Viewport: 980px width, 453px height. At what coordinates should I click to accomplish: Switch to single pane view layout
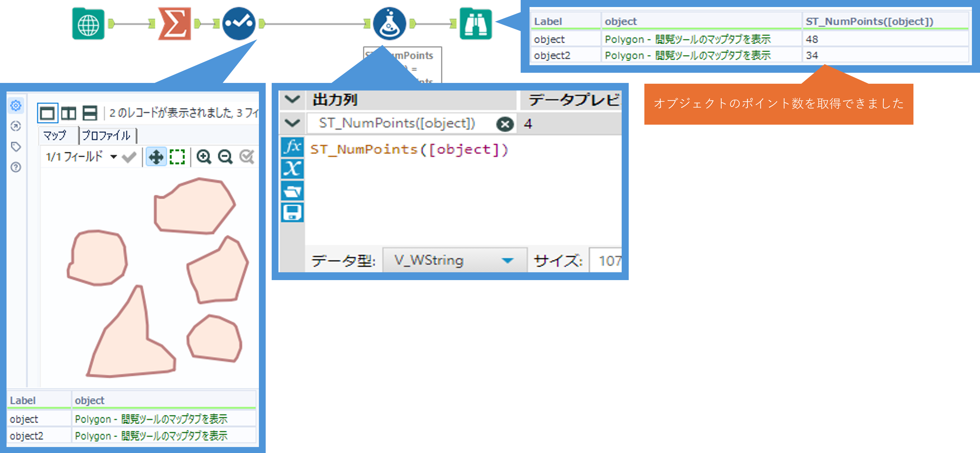(x=47, y=113)
